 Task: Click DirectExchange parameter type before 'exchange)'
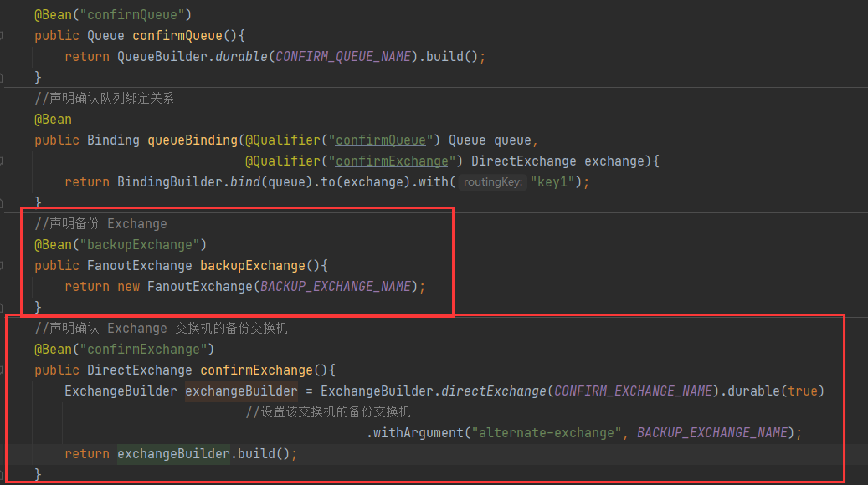tap(524, 161)
